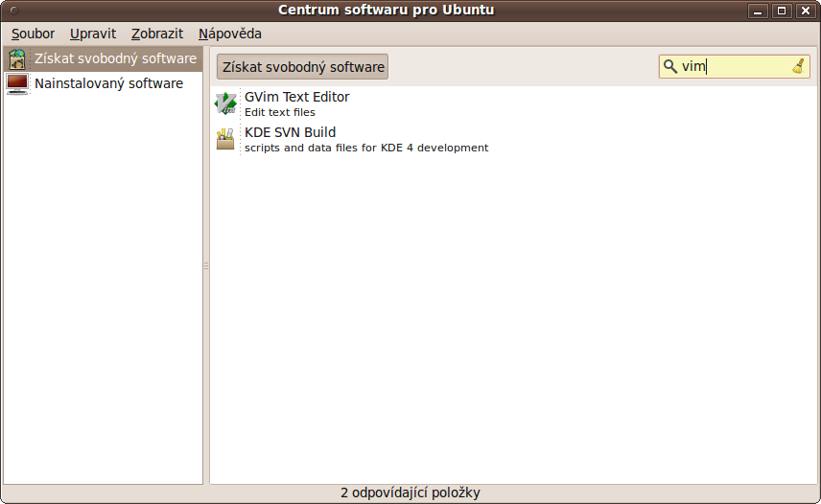The image size is (821, 504).
Task: Click the GVim Text Editor application icon
Action: tap(225, 103)
